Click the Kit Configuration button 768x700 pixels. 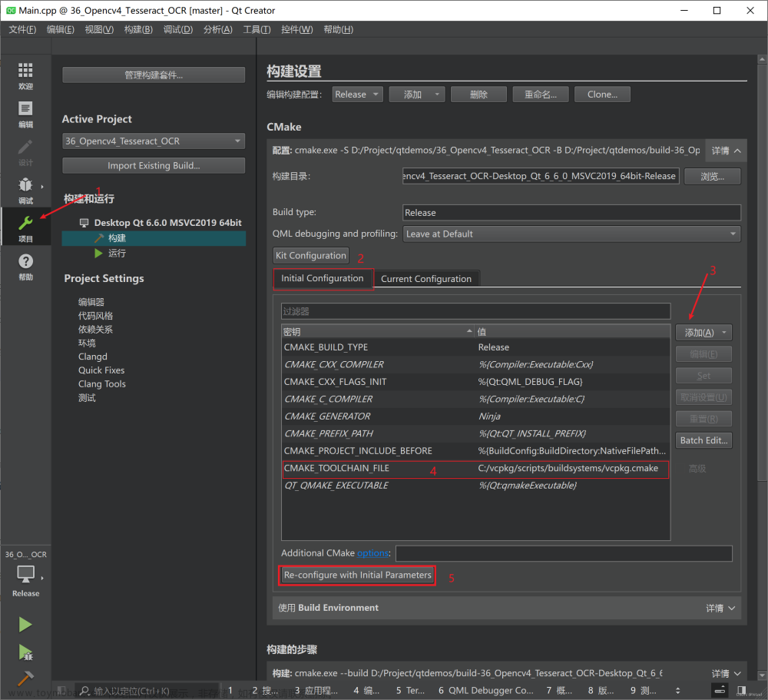pyautogui.click(x=311, y=255)
